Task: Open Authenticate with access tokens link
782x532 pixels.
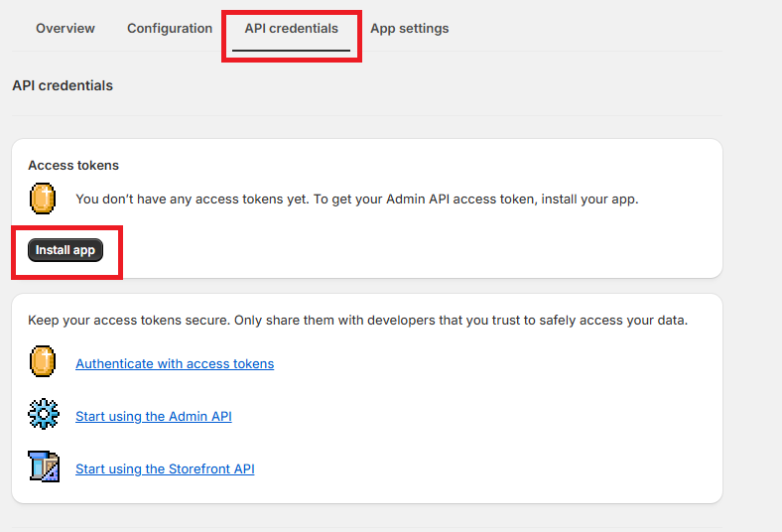Action: tap(175, 364)
